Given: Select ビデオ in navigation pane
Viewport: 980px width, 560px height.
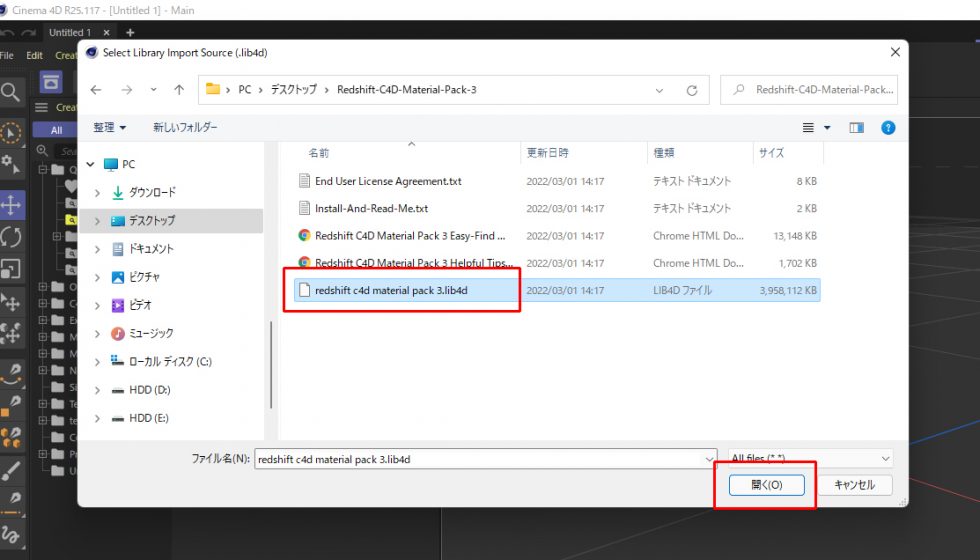Looking at the screenshot, I should [x=141, y=305].
